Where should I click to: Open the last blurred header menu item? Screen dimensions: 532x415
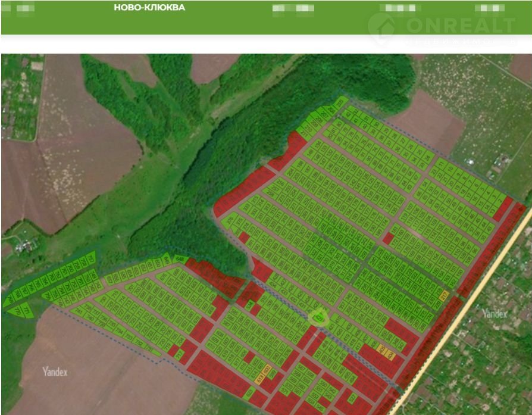tap(489, 9)
